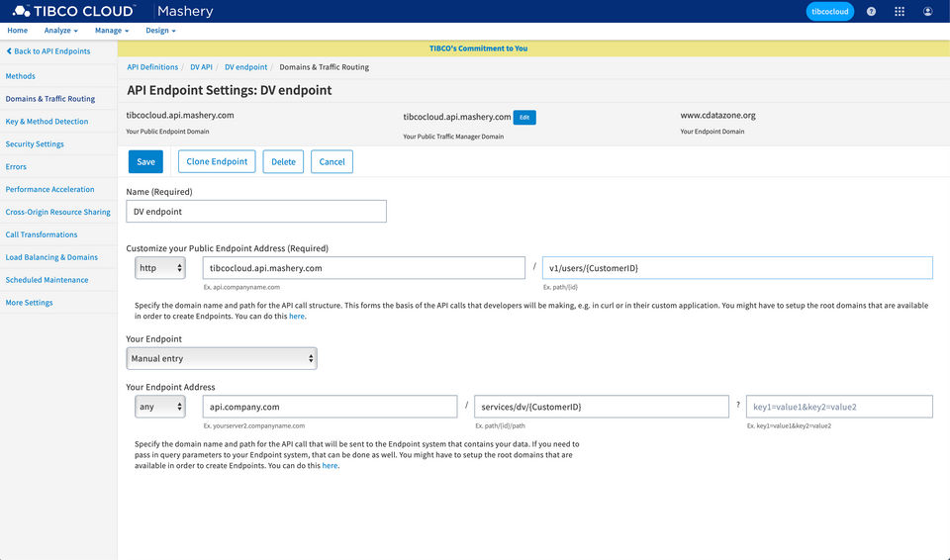Open Security Settings

coord(35,144)
